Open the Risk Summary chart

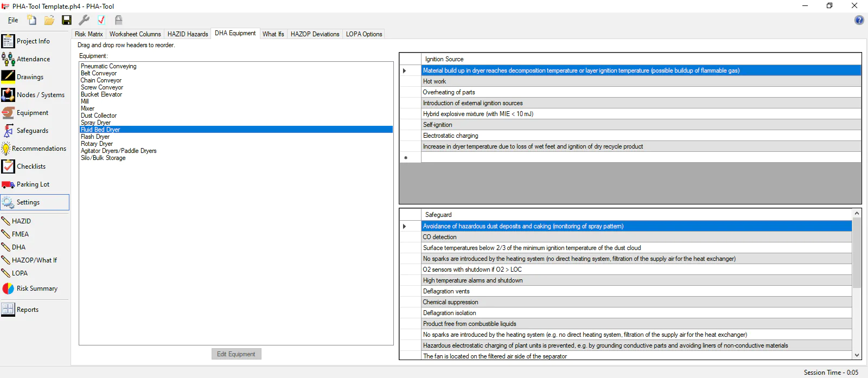[x=35, y=289]
